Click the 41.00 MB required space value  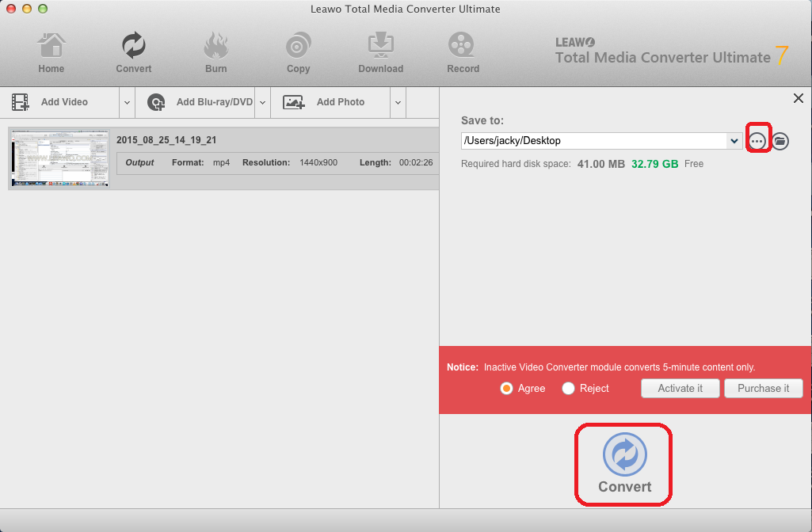(601, 164)
